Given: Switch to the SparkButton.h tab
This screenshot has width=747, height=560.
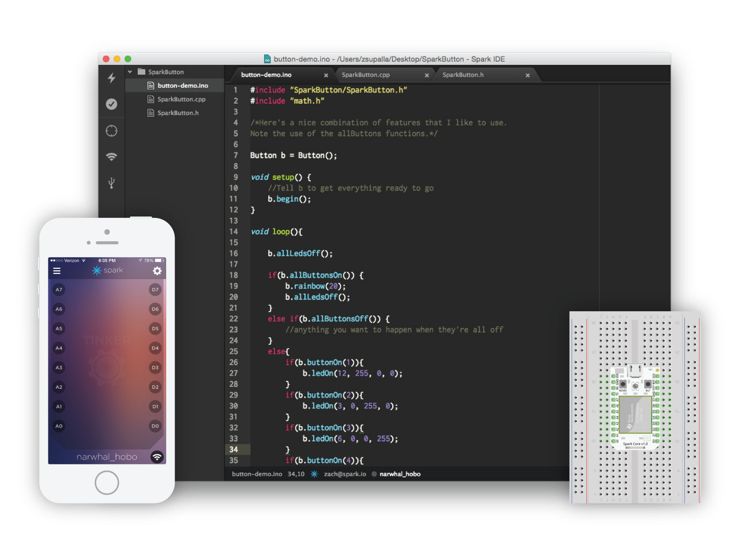Looking at the screenshot, I should (x=463, y=75).
